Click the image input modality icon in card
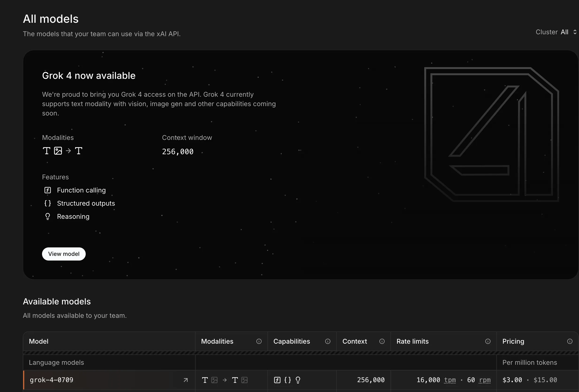Viewport: 579px width, 392px height. tap(58, 151)
